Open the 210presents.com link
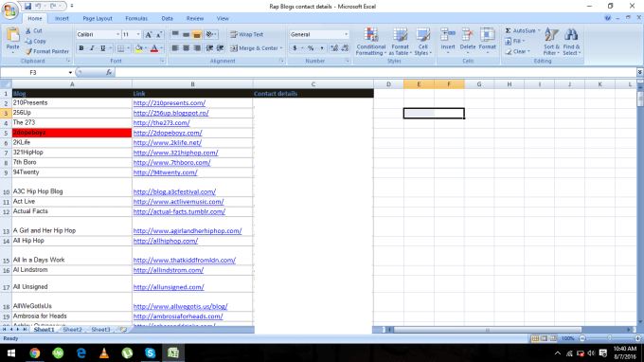 (170, 103)
